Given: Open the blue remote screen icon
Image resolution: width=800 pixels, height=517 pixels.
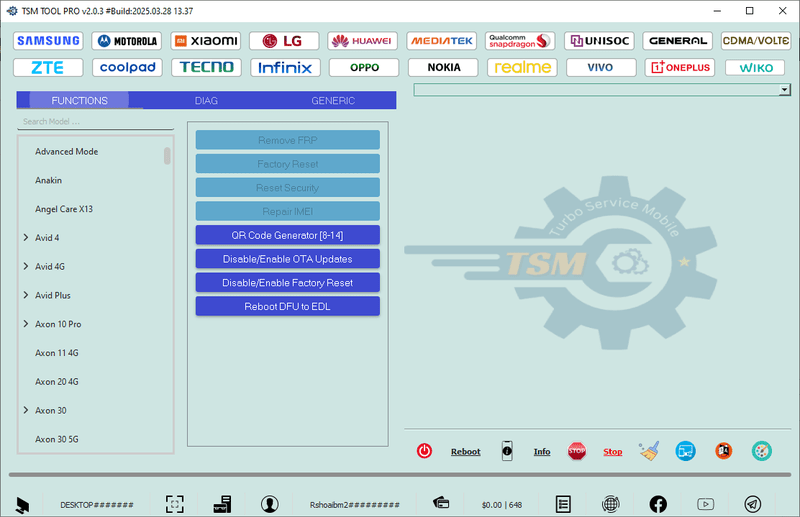Looking at the screenshot, I should [685, 451].
